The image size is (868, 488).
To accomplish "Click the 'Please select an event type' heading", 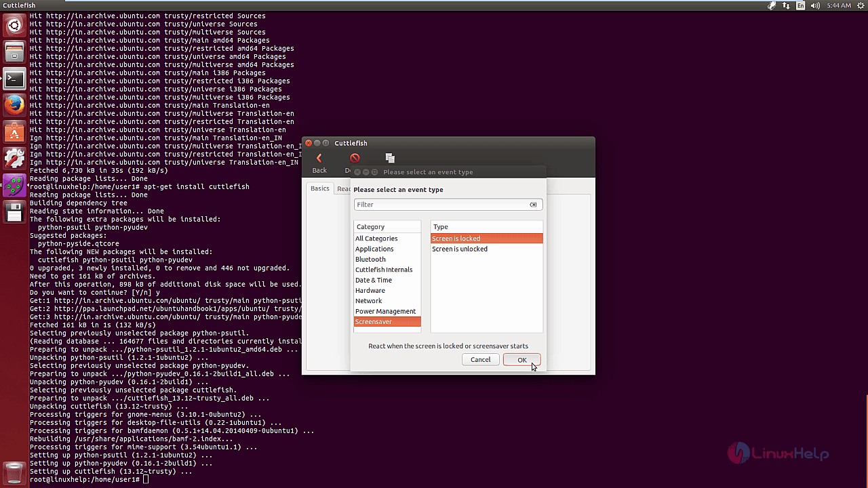I will coord(398,190).
